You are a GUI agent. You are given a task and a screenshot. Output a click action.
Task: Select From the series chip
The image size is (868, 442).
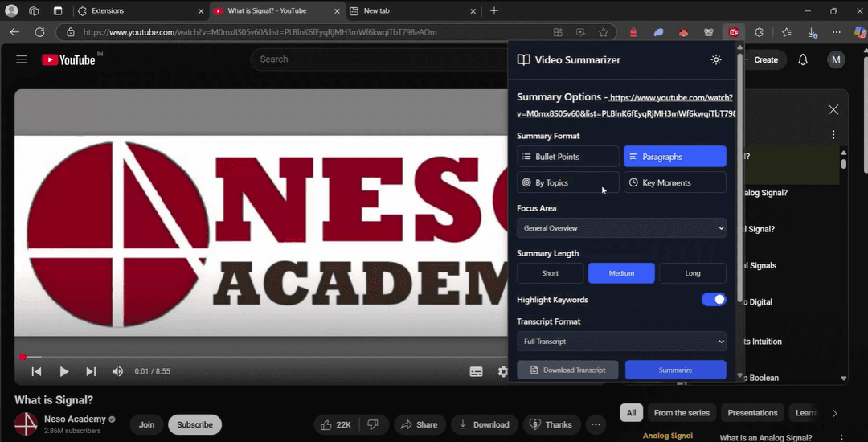pyautogui.click(x=682, y=413)
